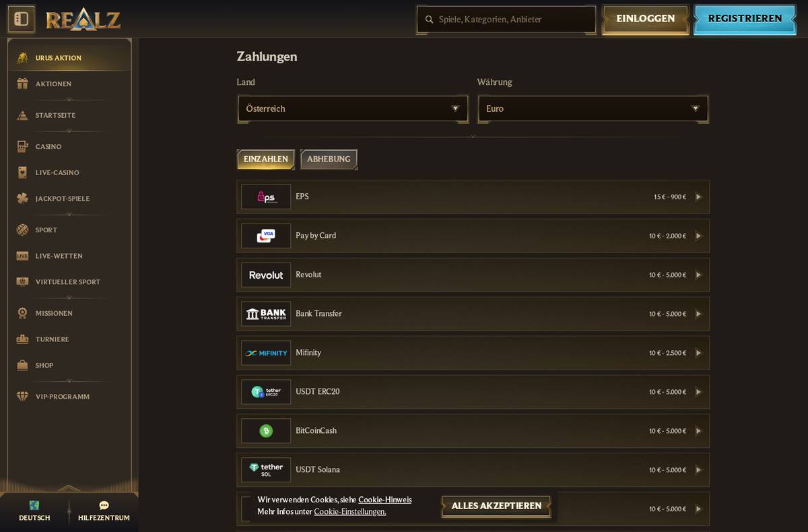Open the Währung dropdown showing Euro
The height and width of the screenshot is (532, 808).
tap(593, 108)
